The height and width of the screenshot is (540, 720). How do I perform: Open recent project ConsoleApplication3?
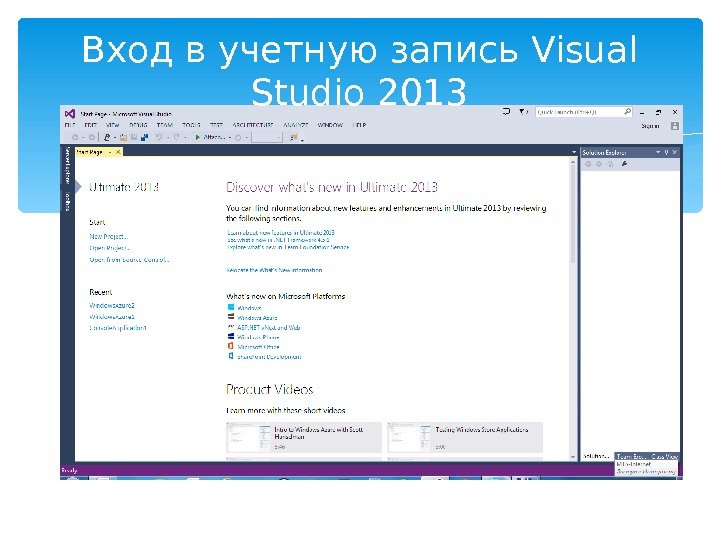tap(118, 328)
